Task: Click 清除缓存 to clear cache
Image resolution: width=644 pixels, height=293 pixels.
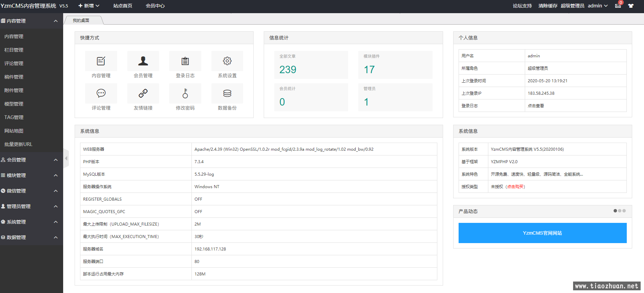Action: [x=548, y=6]
